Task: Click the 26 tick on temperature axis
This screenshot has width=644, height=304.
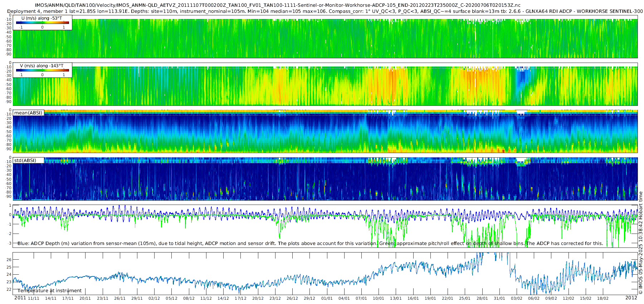Action: point(9,260)
